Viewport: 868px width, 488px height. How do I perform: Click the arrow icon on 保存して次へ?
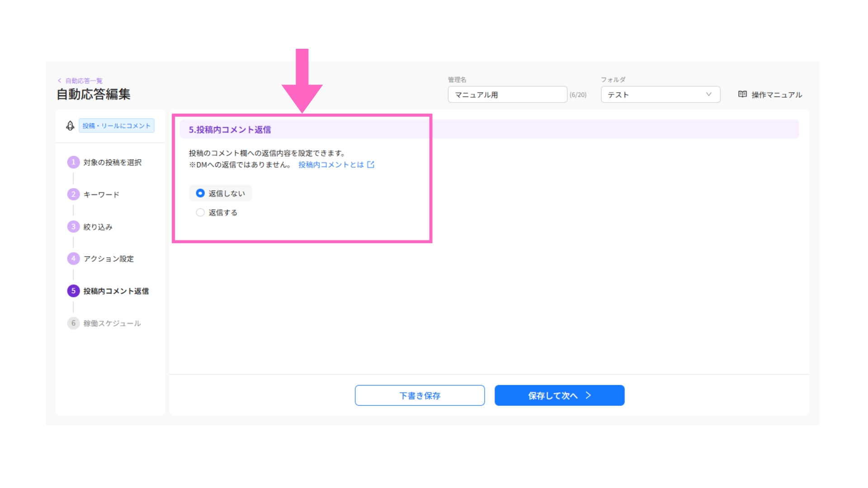[x=588, y=395]
